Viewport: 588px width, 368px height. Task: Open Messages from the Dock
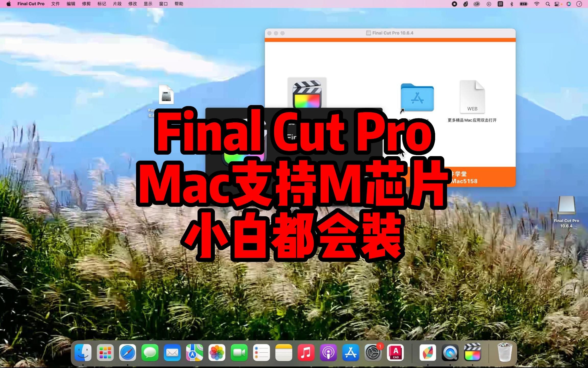click(x=150, y=353)
